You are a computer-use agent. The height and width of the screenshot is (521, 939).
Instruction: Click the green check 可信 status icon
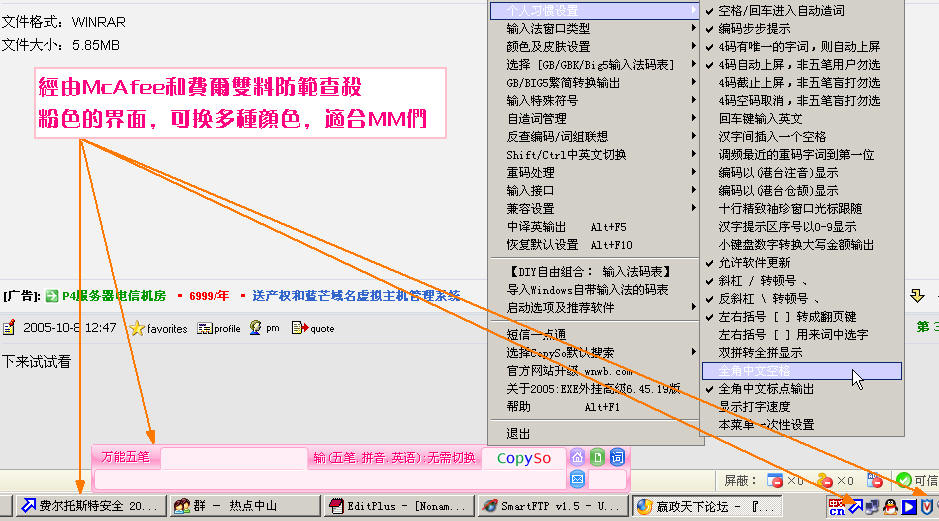pyautogui.click(x=904, y=480)
